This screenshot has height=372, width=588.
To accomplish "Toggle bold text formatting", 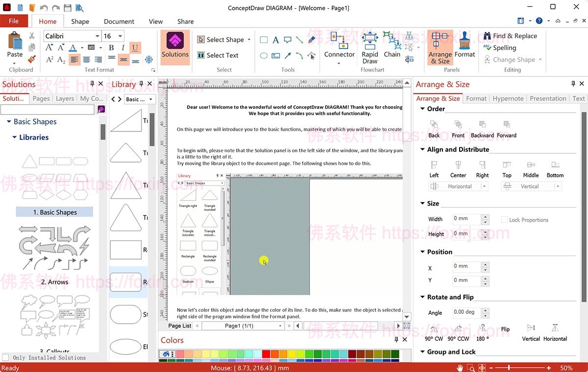I will click(x=110, y=47).
